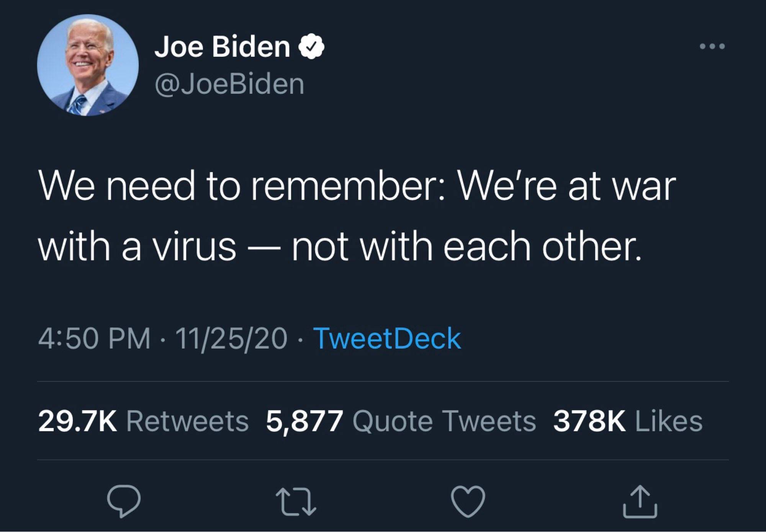The height and width of the screenshot is (532, 766).
Task: Click the line 'with a virus — not with each other'
Action: point(340,247)
